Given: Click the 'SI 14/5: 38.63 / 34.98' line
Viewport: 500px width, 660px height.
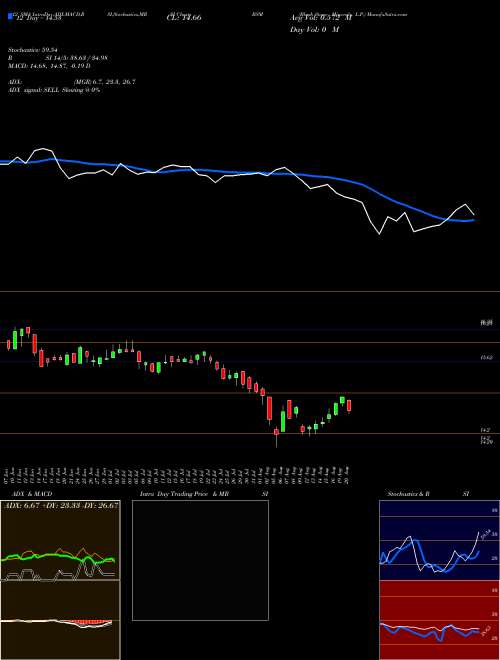Looking at the screenshot, I should pyautogui.click(x=77, y=58).
